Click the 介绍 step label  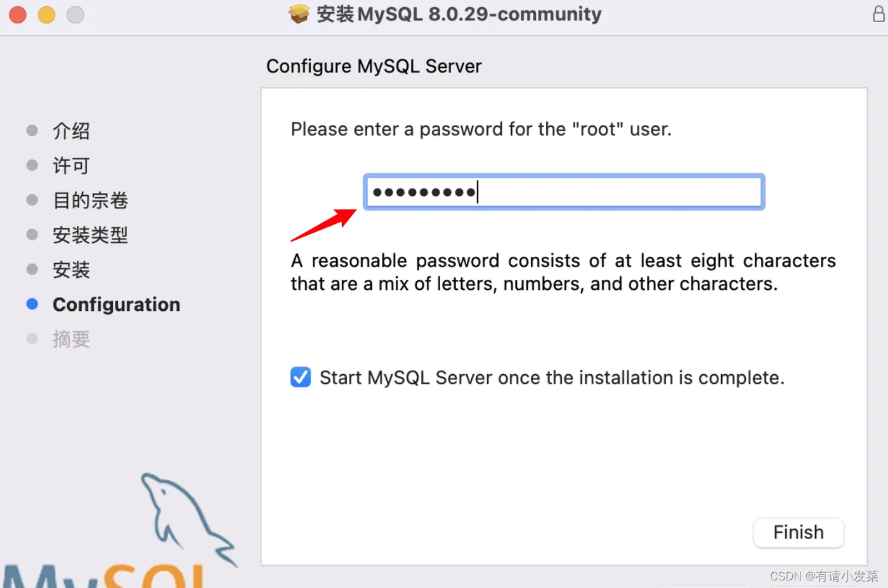point(71,131)
